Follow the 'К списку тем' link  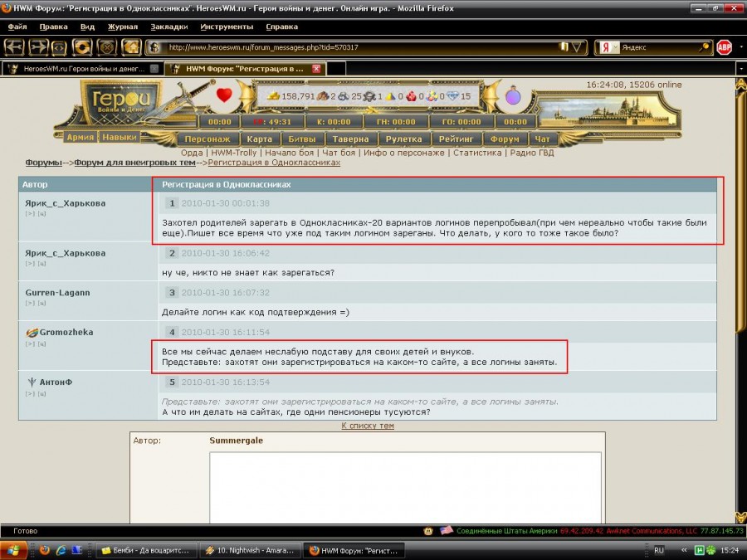pyautogui.click(x=368, y=426)
